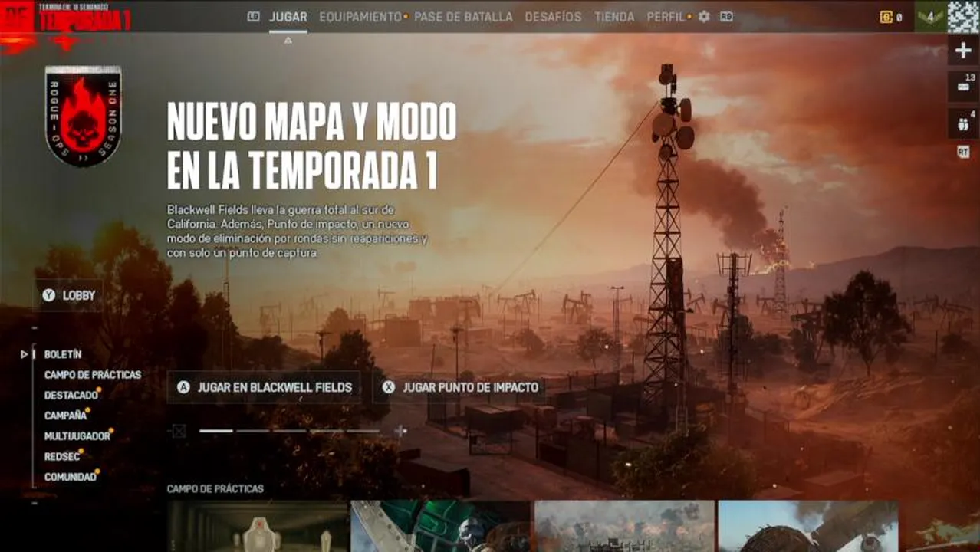Select Destacado in side menu
This screenshot has height=552, width=980.
[x=71, y=395]
